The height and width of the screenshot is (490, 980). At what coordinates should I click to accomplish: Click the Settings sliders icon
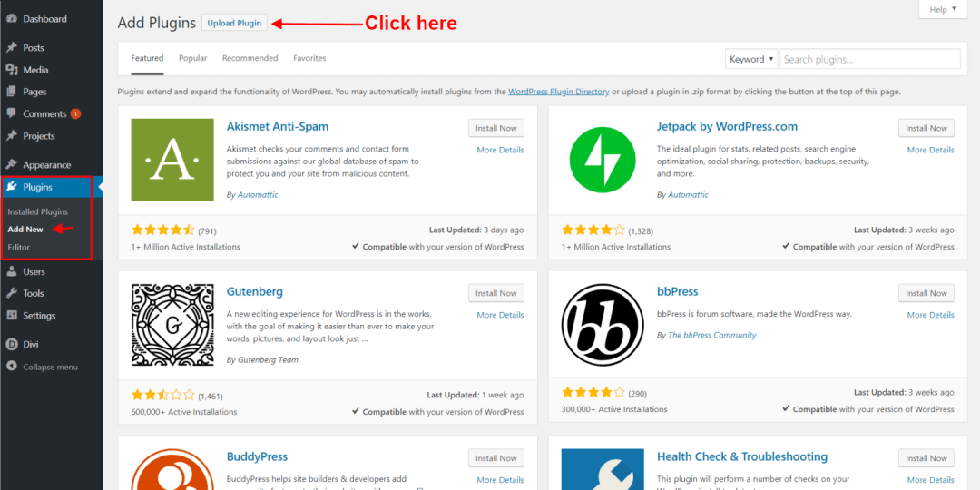pyautogui.click(x=11, y=316)
